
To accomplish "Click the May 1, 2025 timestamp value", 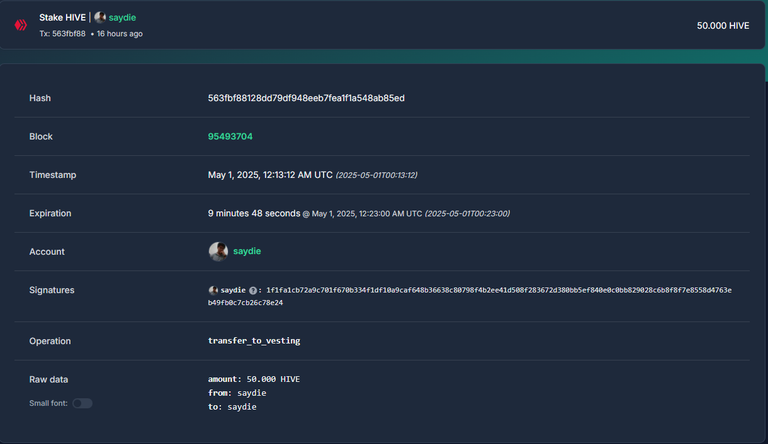I will tap(270, 175).
